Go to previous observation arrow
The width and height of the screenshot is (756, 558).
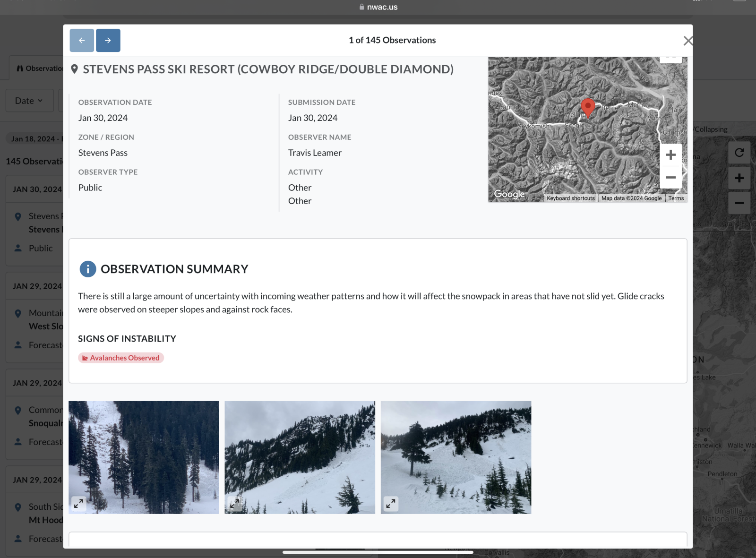coord(82,41)
